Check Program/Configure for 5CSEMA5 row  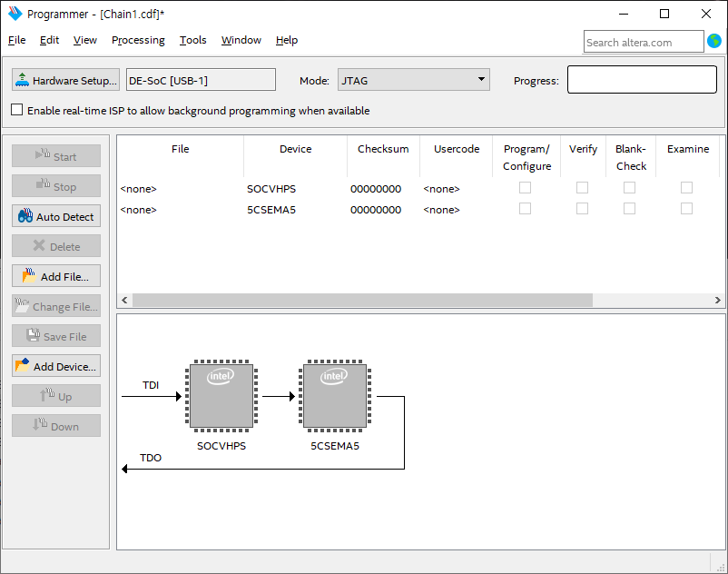point(525,209)
